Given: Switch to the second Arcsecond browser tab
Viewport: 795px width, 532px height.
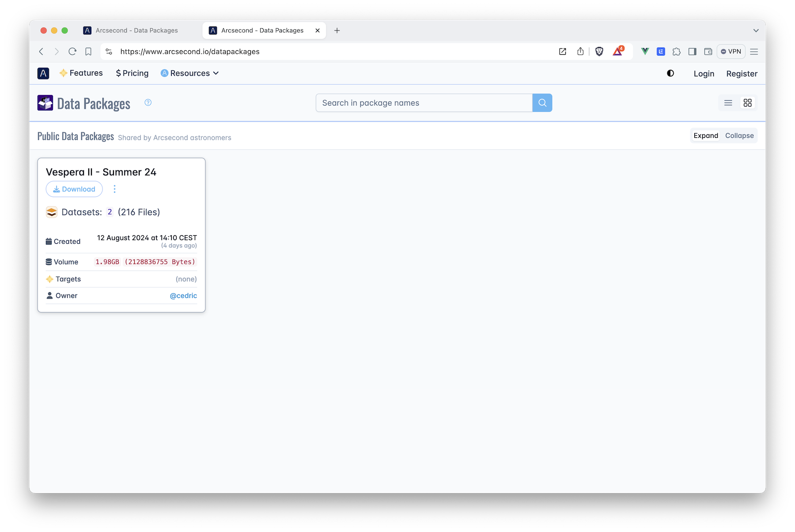Looking at the screenshot, I should [x=260, y=30].
